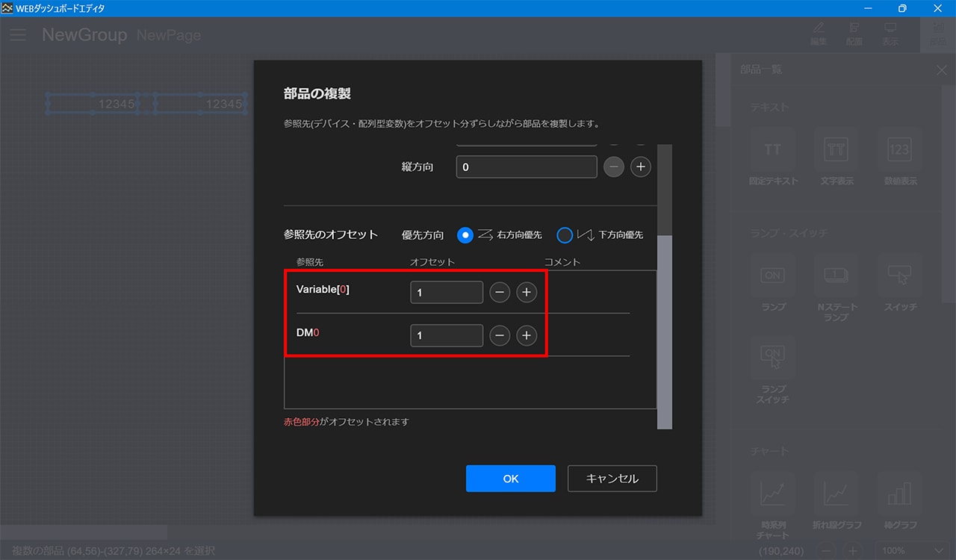The image size is (956, 560).
Task: Select 下方向優先 radio button
Action: [565, 235]
